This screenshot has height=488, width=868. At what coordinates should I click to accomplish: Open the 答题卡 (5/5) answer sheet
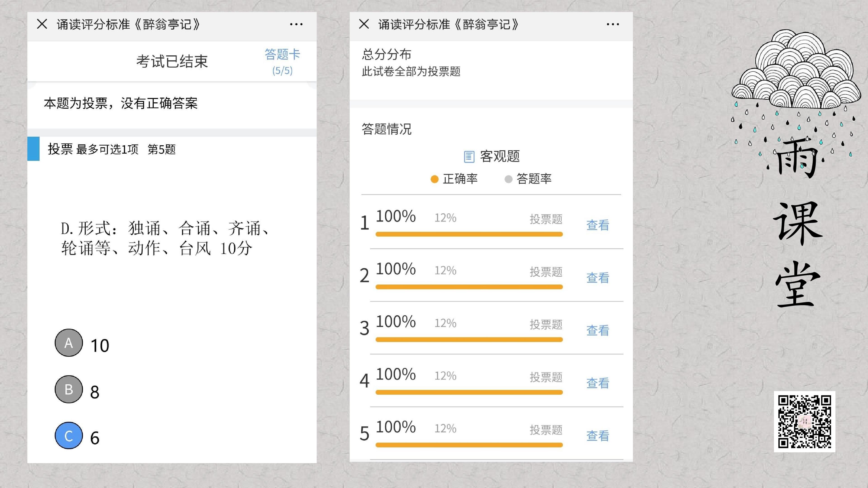click(x=282, y=62)
